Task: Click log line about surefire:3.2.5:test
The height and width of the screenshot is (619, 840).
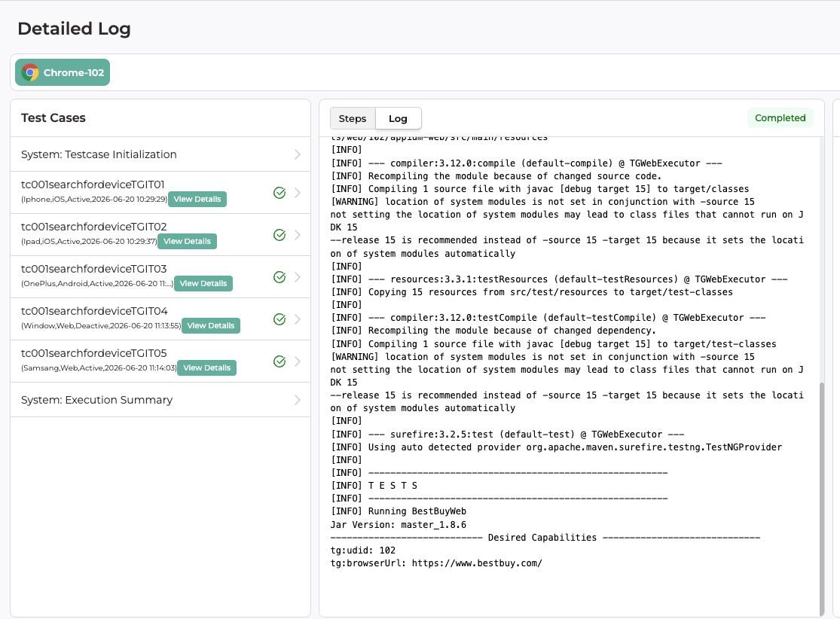Action: 507,435
